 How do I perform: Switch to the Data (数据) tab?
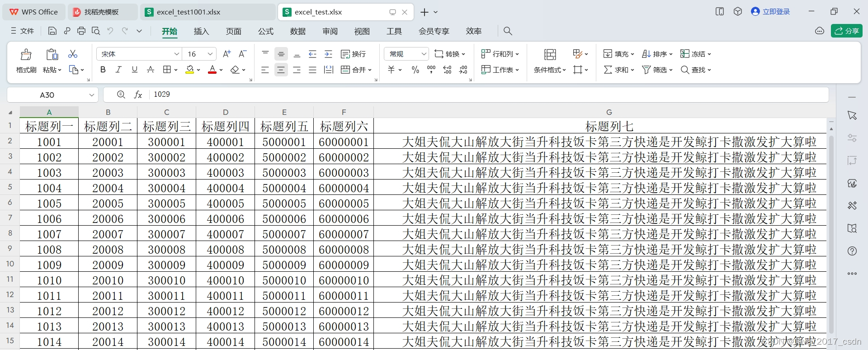tap(298, 31)
